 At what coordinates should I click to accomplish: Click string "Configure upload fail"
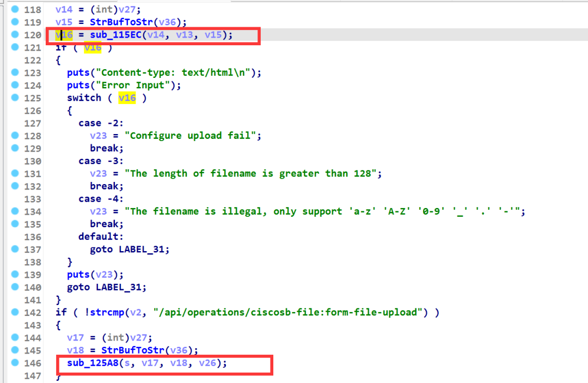click(x=191, y=136)
